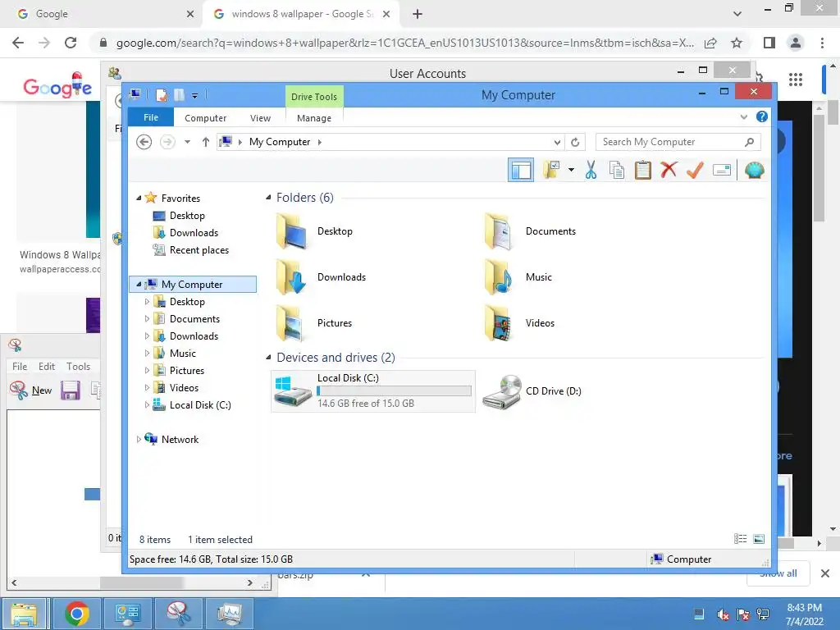
Task: Click Chrome share page icon
Action: tap(710, 43)
